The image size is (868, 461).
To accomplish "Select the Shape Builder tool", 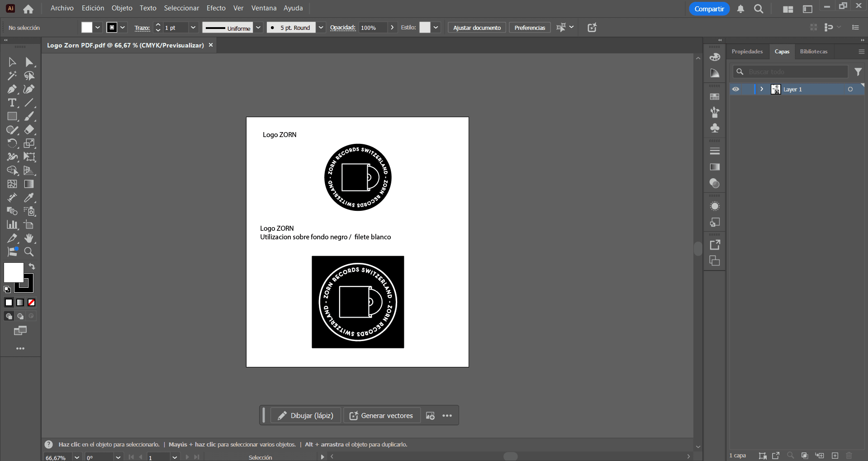I will (x=12, y=171).
